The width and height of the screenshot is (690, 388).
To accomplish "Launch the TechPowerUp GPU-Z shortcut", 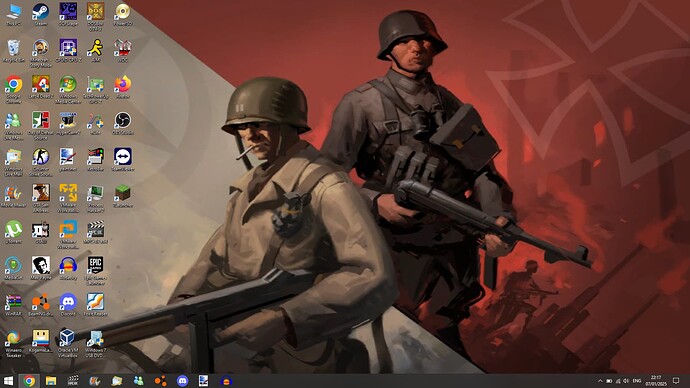I will 95,89.
